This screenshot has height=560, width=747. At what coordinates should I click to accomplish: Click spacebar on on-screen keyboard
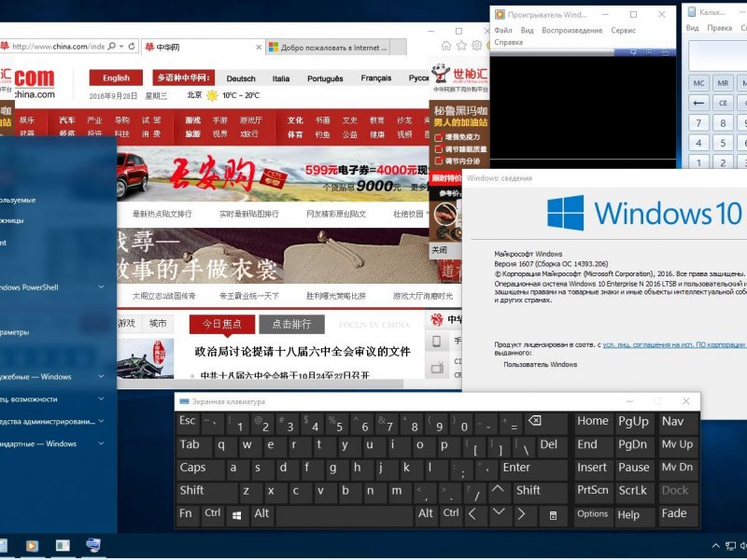tap(344, 515)
